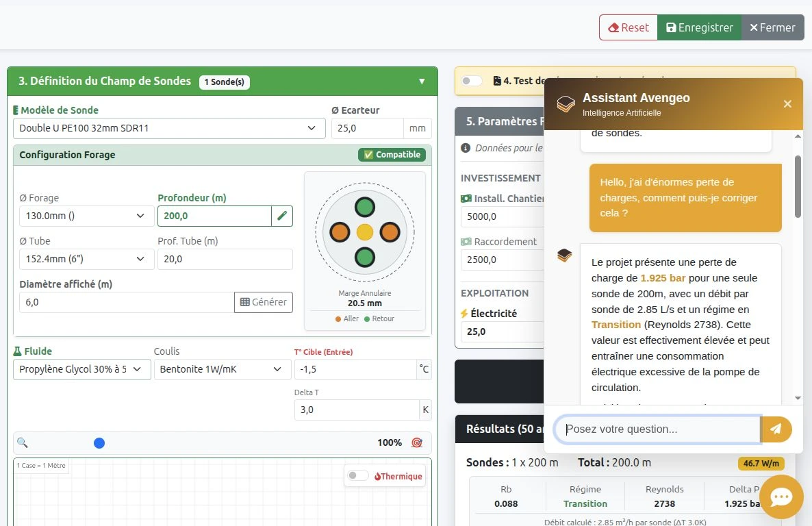This screenshot has height=526, width=812.
Task: Collapse the Définition du Champ de Sondes section
Action: pyautogui.click(x=422, y=82)
